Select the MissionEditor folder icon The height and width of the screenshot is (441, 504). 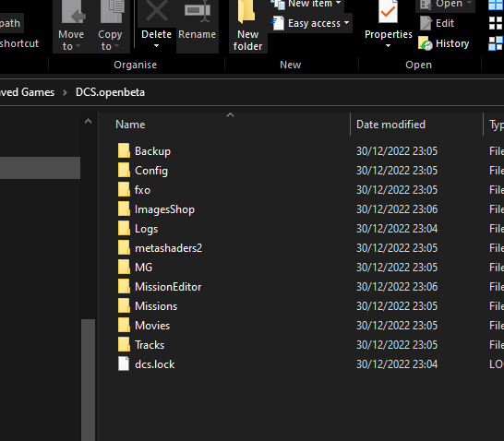pos(124,287)
